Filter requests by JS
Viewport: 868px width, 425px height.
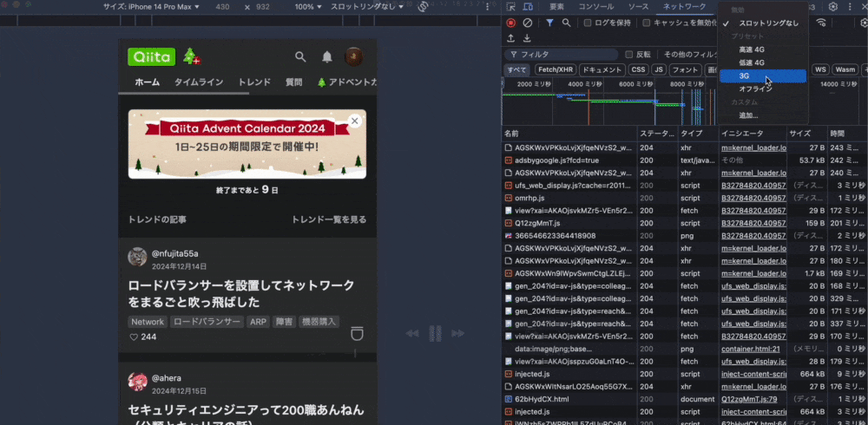click(658, 69)
